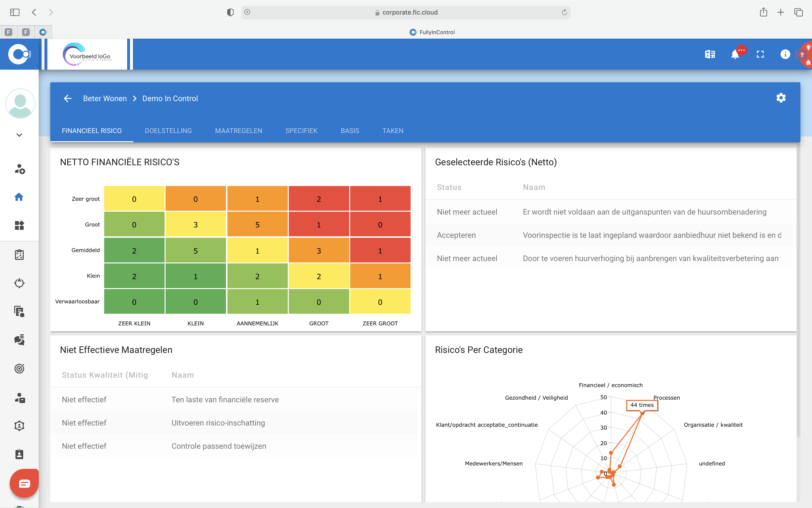Screen dimensions: 812x508
Task: Open the list settings sidebar icon
Action: [x=20, y=312]
